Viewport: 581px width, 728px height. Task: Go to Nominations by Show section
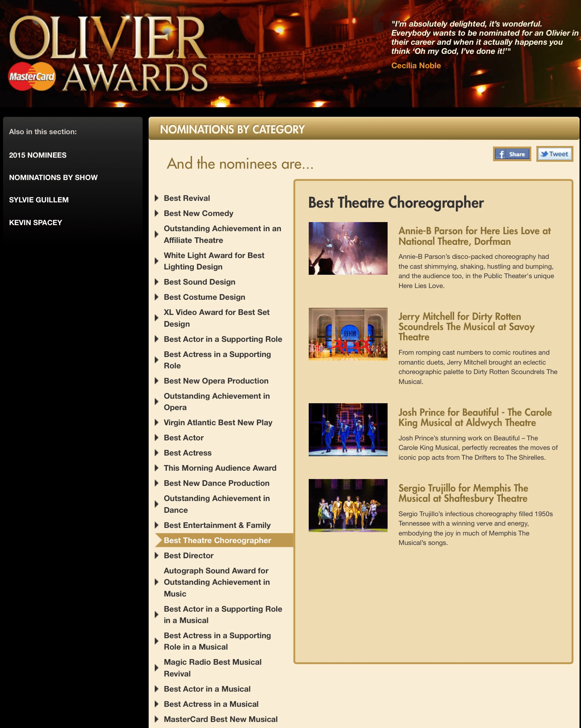point(53,177)
